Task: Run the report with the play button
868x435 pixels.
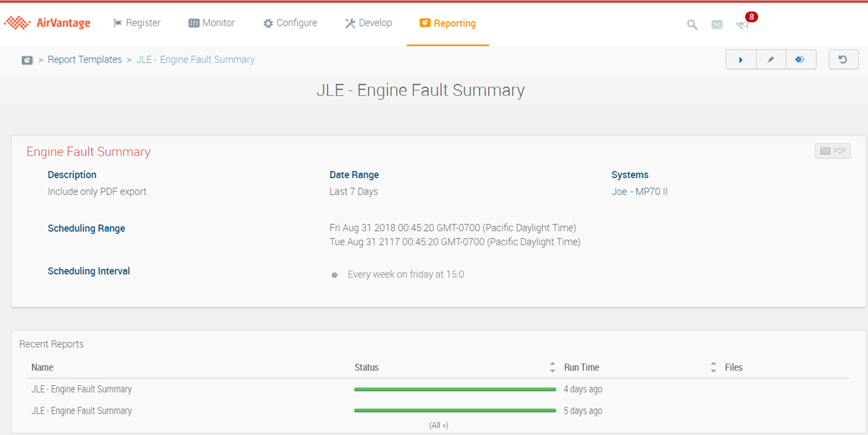Action: pyautogui.click(x=740, y=60)
